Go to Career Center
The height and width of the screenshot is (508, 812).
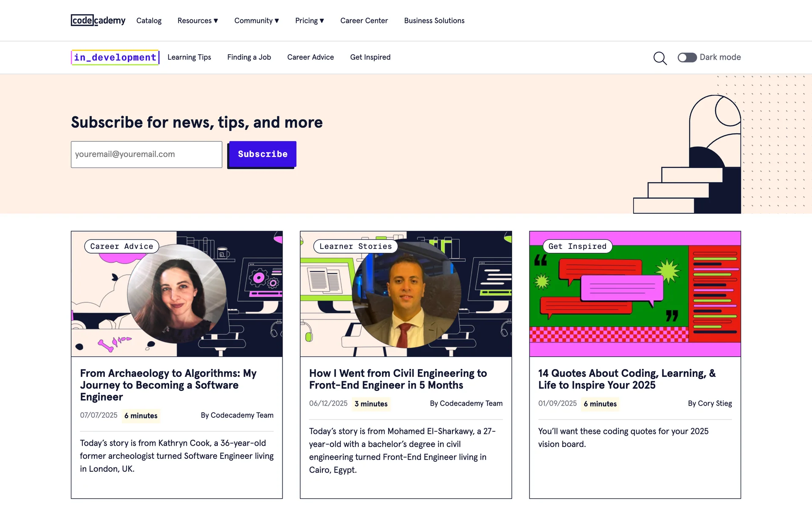(364, 20)
